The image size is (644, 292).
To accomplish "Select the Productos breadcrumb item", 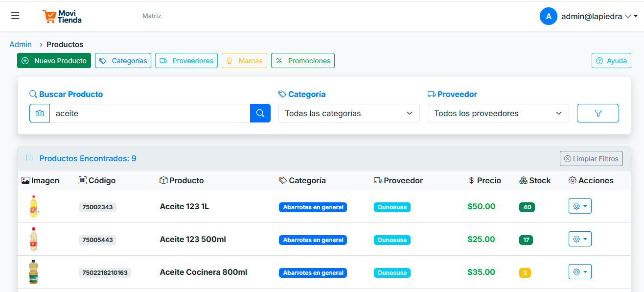I will coord(65,44).
